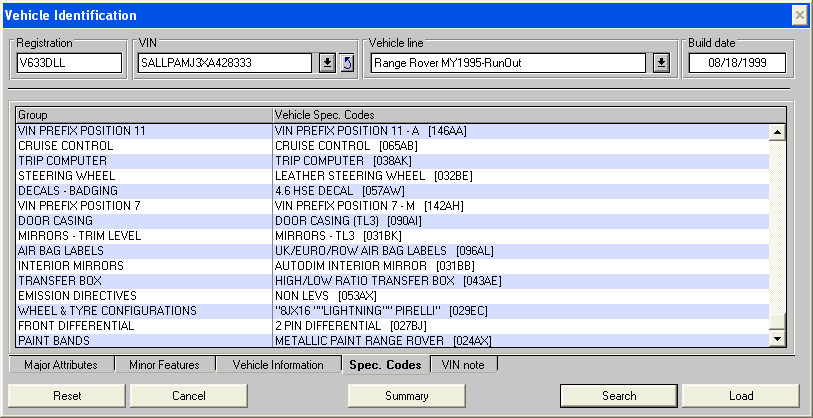Click the Group column header
The image size is (813, 418).
[144, 115]
